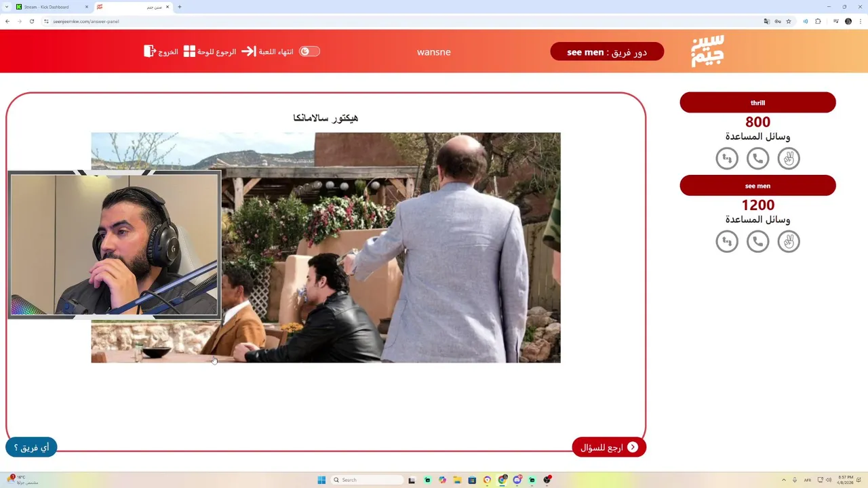The width and height of the screenshot is (868, 488).
Task: Click the ارجع للسؤال button
Action: (x=609, y=447)
